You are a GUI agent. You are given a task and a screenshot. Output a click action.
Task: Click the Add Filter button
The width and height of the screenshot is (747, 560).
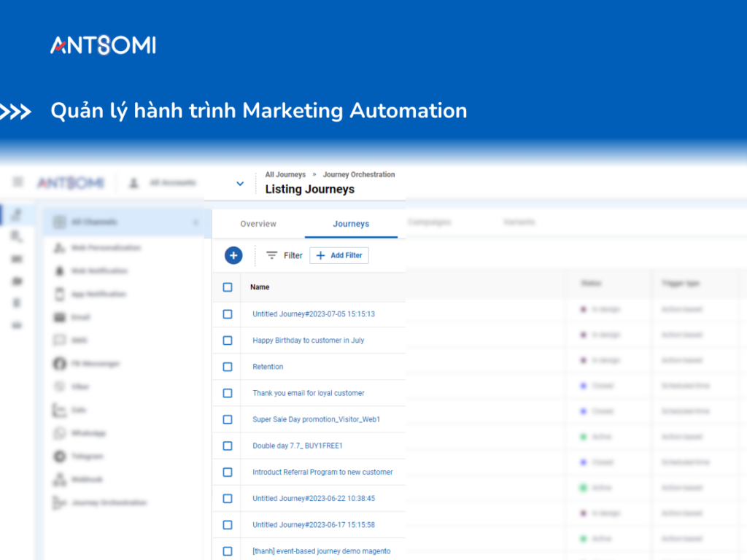click(339, 255)
